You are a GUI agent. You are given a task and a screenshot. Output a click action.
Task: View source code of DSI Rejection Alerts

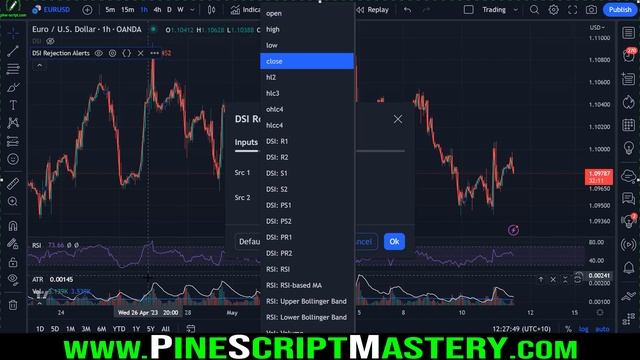(x=127, y=53)
